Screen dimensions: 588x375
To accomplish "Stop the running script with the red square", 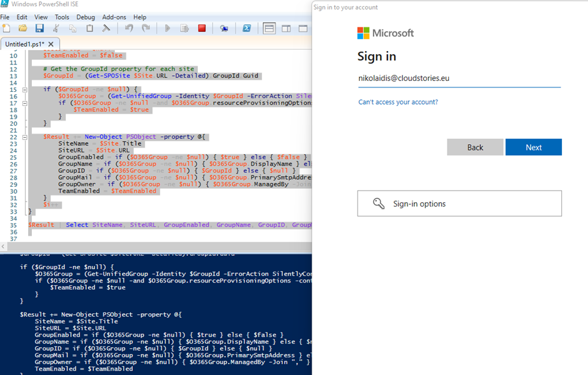I will 202,29.
